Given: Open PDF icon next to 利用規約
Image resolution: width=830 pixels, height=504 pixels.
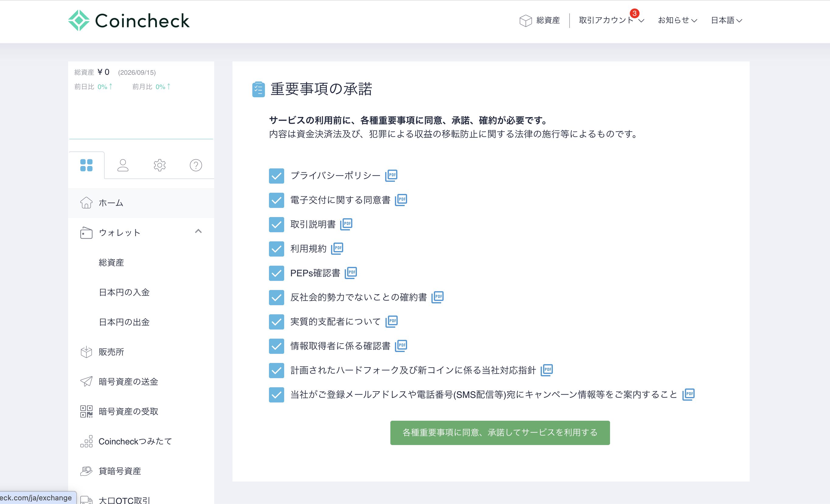Looking at the screenshot, I should pyautogui.click(x=337, y=249).
